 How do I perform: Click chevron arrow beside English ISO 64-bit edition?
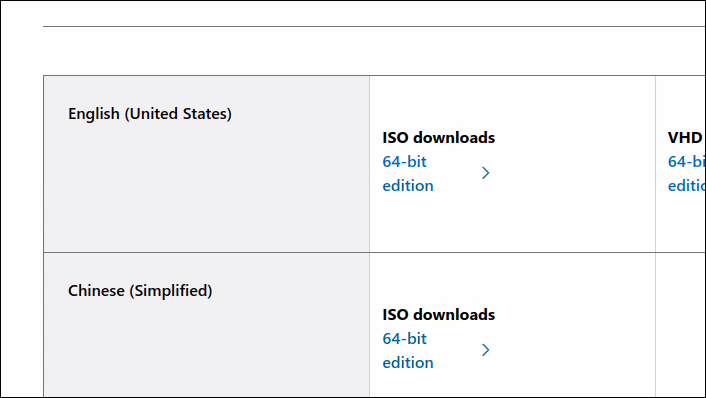coord(485,173)
